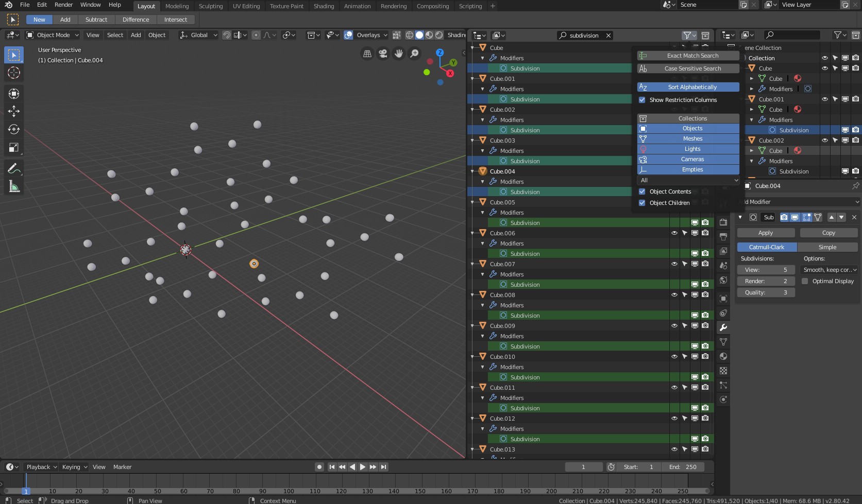Uncheck Object Contents checkbox
The image size is (862, 504).
[642, 192]
